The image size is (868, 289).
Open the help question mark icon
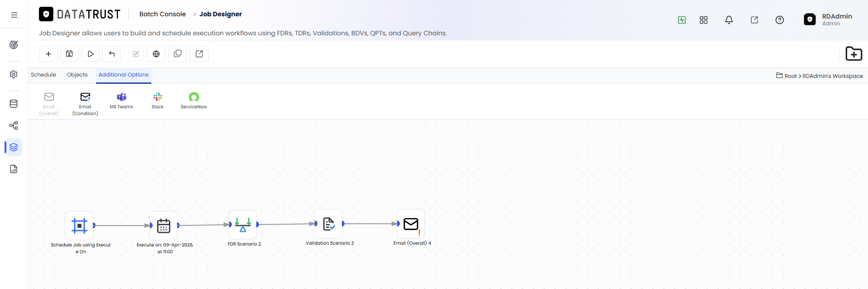(x=780, y=20)
